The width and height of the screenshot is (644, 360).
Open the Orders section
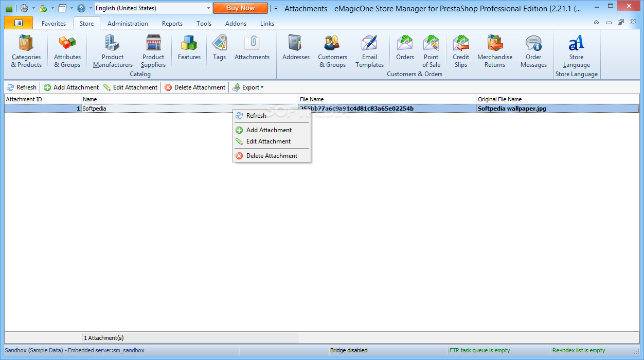tap(405, 48)
